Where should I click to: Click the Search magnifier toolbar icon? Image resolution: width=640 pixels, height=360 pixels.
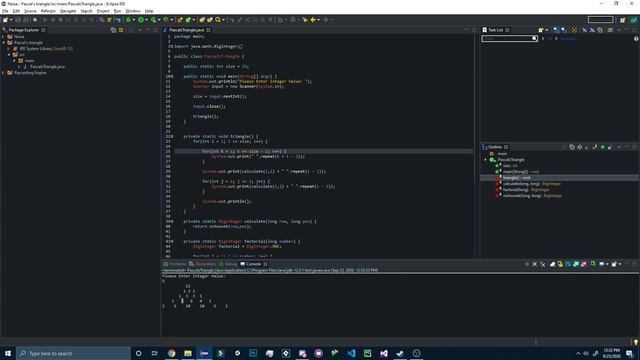[218, 20]
